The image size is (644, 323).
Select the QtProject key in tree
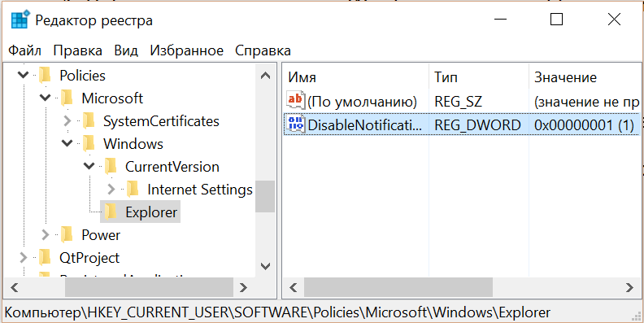point(89,259)
